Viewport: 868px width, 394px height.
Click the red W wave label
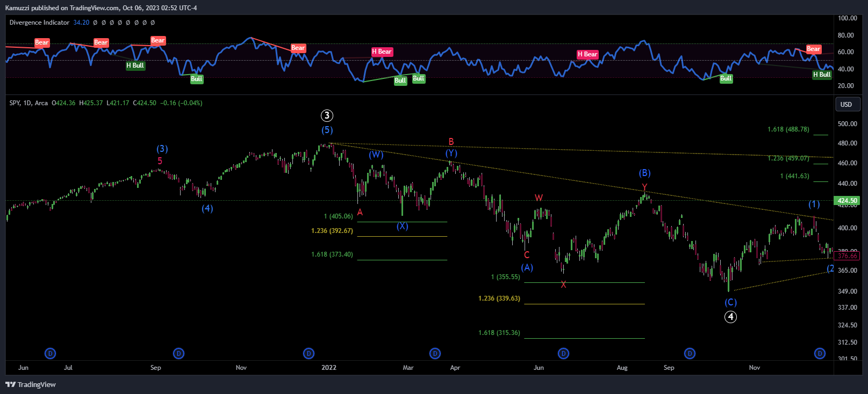(539, 198)
